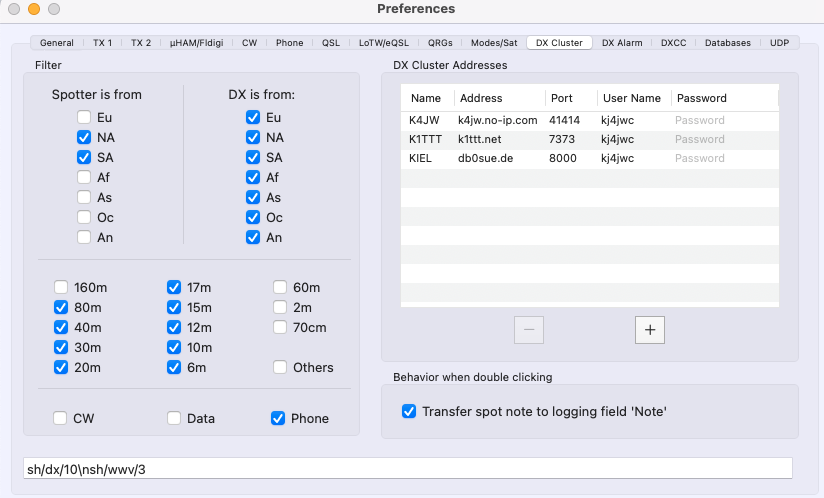Viewport: 824px width, 498px height.
Task: Click the sh/dx command text field
Action: [408, 468]
